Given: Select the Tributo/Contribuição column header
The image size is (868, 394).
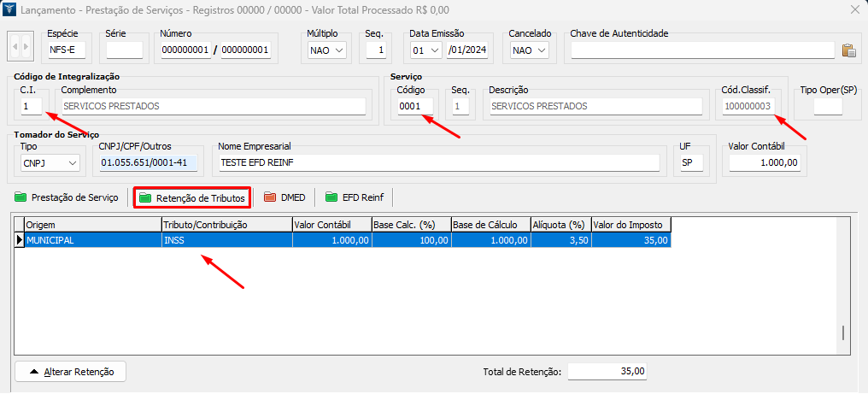Looking at the screenshot, I should [x=226, y=225].
